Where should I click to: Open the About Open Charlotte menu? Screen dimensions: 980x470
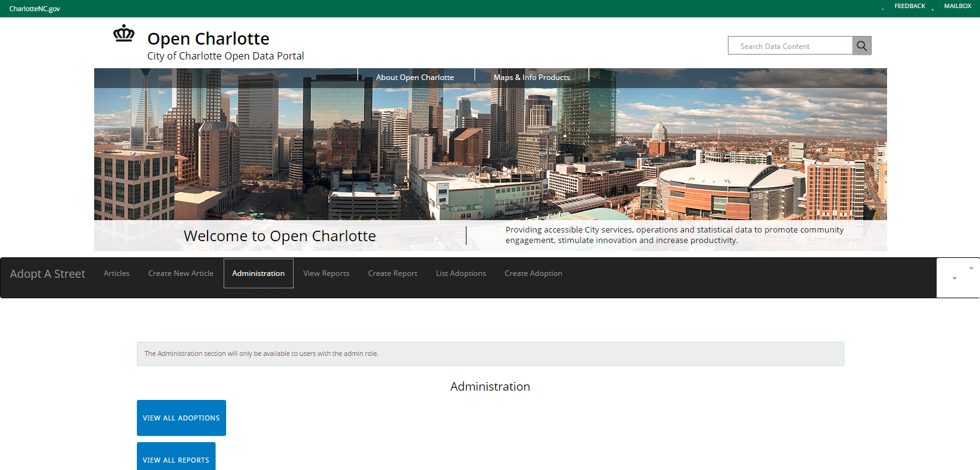click(x=414, y=78)
